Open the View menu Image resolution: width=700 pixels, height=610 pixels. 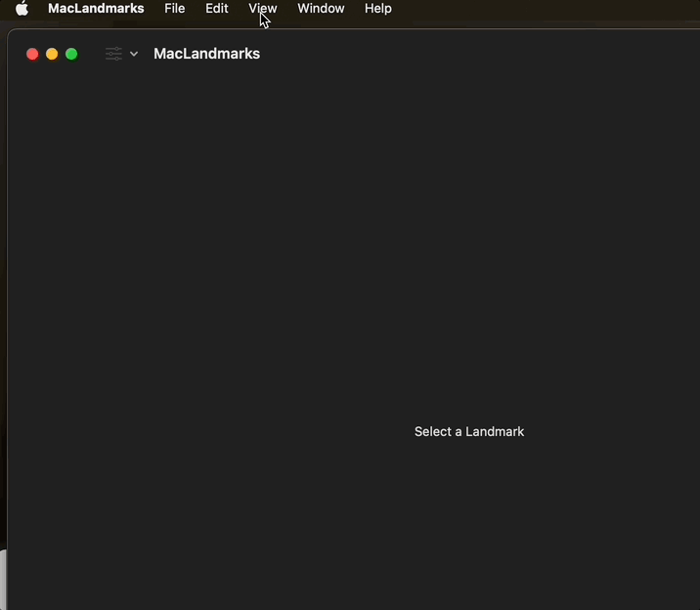tap(262, 9)
